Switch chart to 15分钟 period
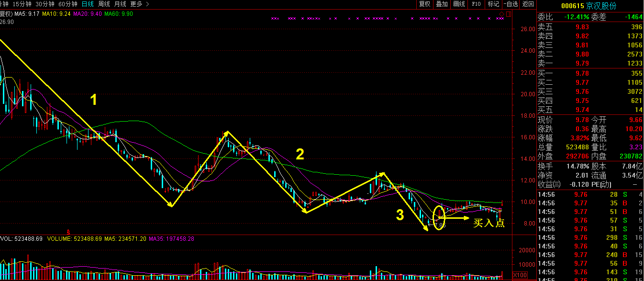The image size is (644, 281). (x=21, y=4)
